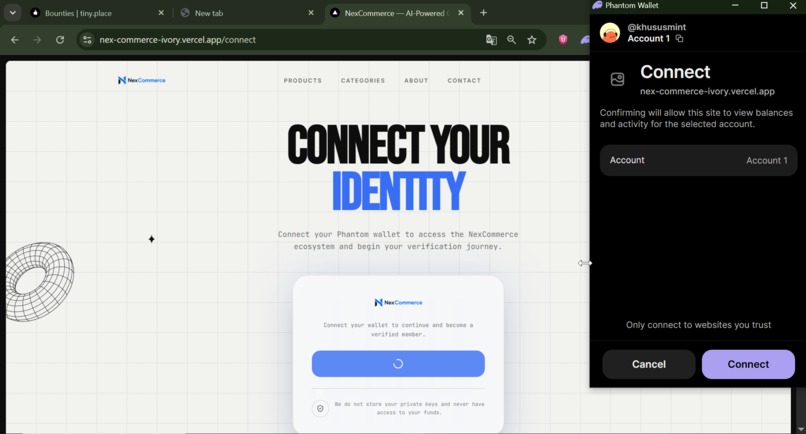Click Connect in Phantom Wallet
The image size is (806, 434).
pos(748,364)
